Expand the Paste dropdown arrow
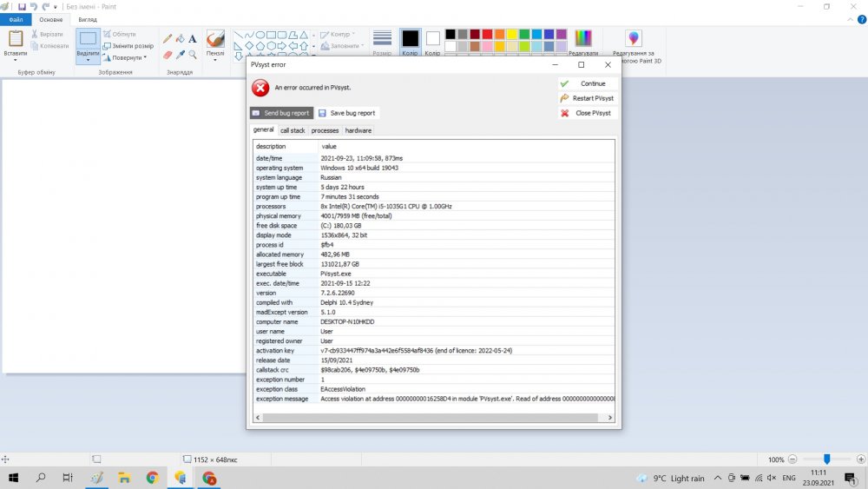Viewport: 868px width, 489px height. click(16, 60)
